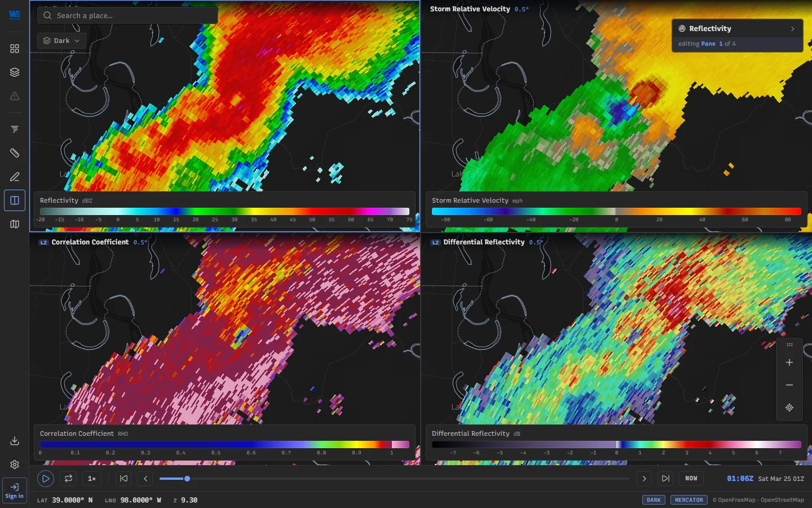Click the Reflectivity dBZ color scale bar

pyautogui.click(x=224, y=211)
